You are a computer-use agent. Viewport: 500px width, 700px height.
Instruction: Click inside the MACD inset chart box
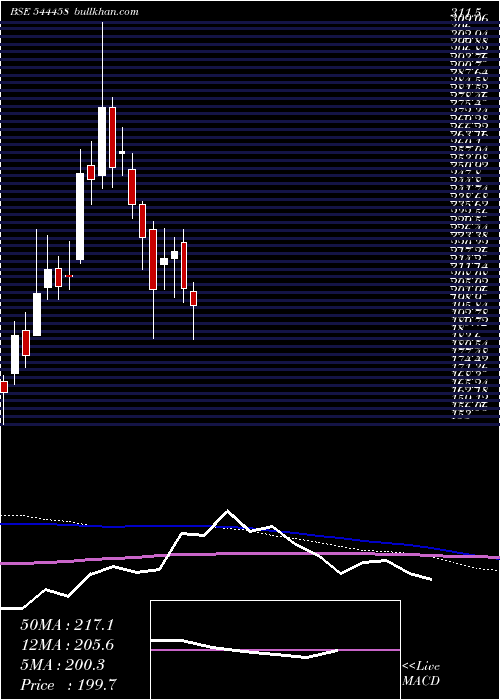275,650
